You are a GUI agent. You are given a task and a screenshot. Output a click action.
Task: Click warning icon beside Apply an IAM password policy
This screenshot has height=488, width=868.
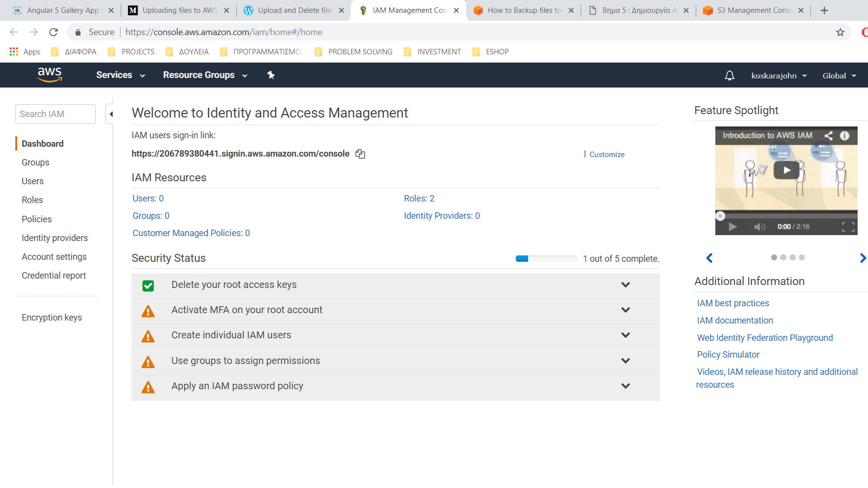coord(148,387)
